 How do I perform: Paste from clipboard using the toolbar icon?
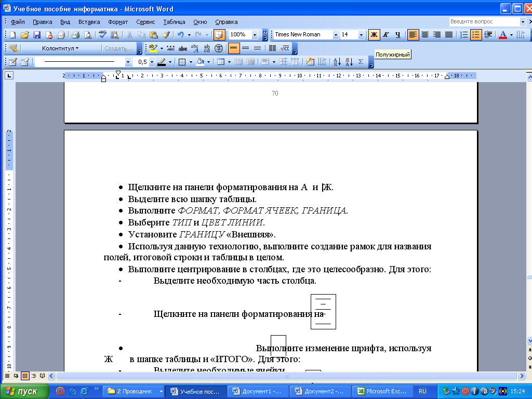[153, 35]
